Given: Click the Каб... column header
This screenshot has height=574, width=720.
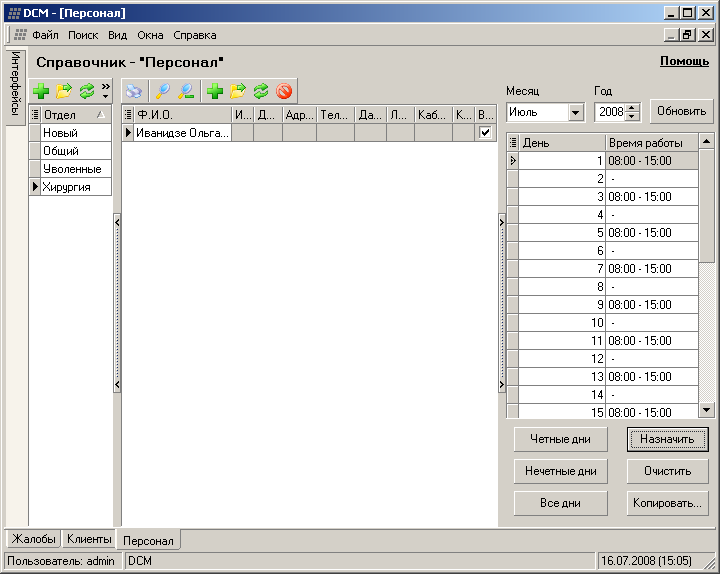Looking at the screenshot, I should click(x=433, y=114).
